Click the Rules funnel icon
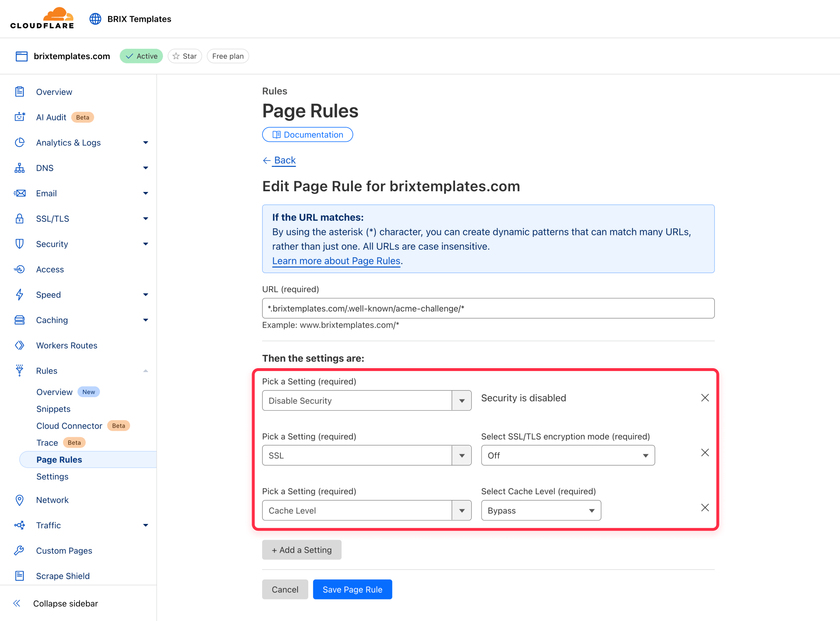This screenshot has width=840, height=621. 20,370
